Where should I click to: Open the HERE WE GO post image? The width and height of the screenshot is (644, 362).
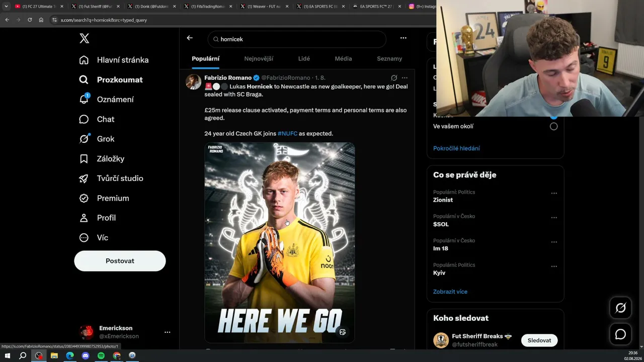tap(280, 243)
